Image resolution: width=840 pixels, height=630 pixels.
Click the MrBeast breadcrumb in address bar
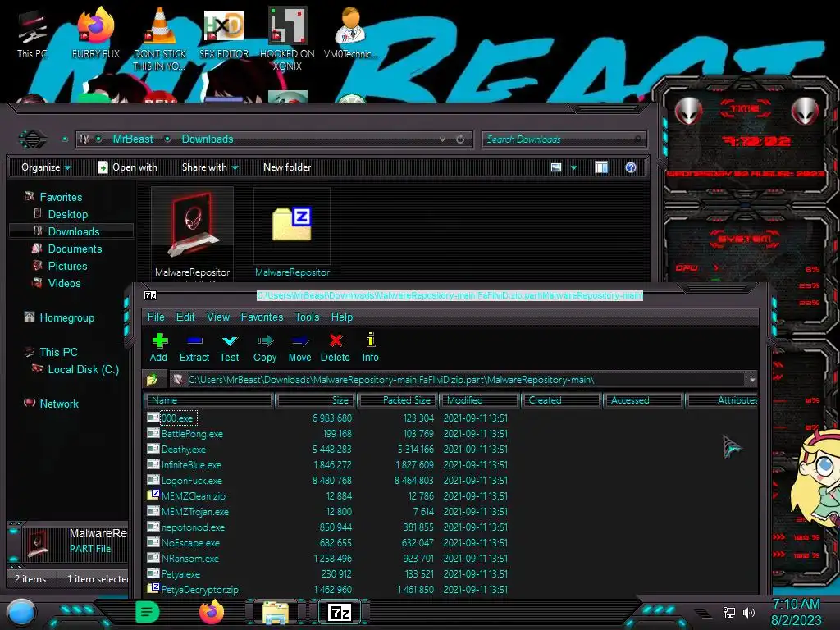133,139
